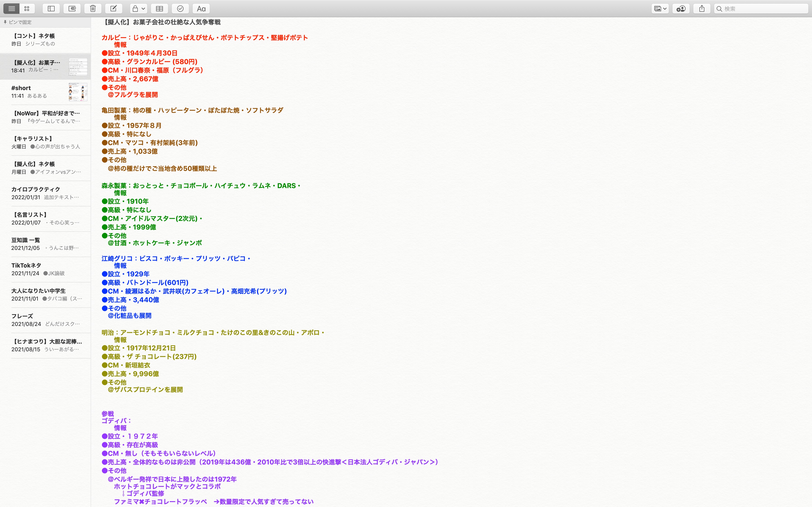Toggle the folders sidebar
The image size is (812, 507).
51,9
